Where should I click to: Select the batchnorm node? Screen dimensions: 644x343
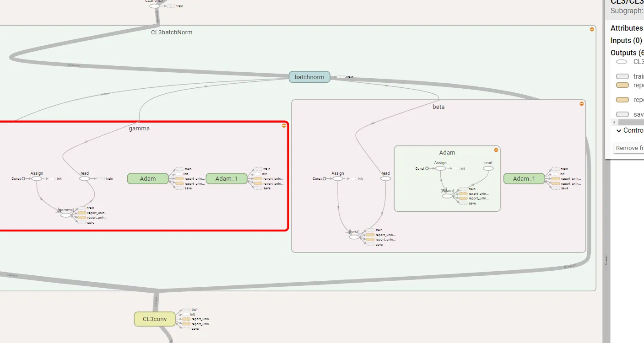(x=309, y=77)
